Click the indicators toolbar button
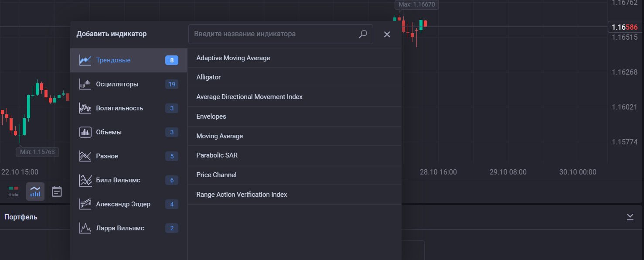This screenshot has height=260, width=644. 35,192
